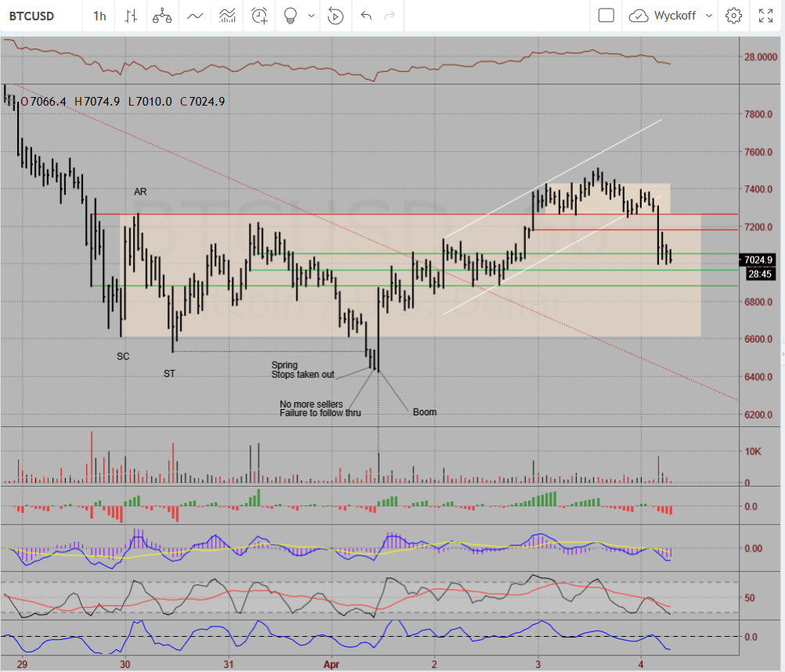Open the bar style selector icon
Screen dimensions: 785x672
tap(131, 16)
